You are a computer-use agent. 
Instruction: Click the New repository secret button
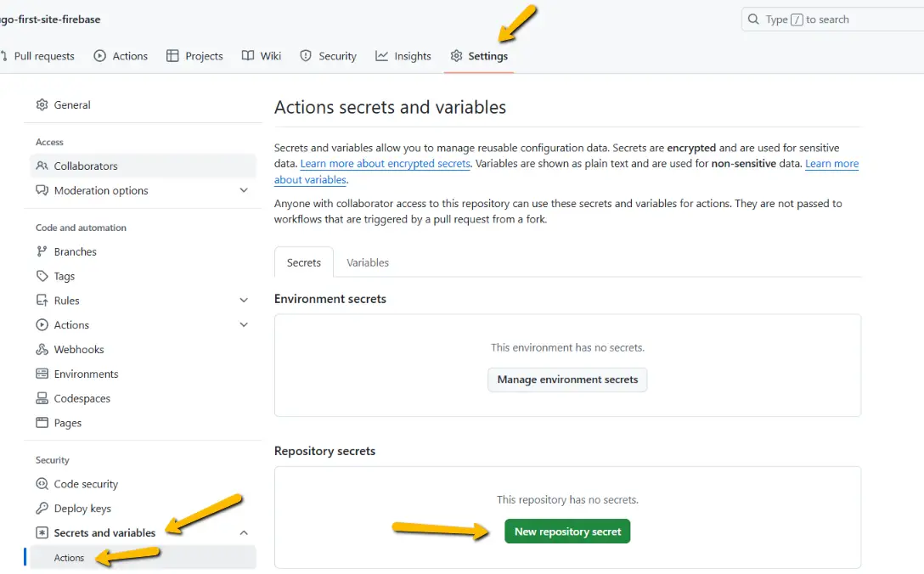pos(566,531)
